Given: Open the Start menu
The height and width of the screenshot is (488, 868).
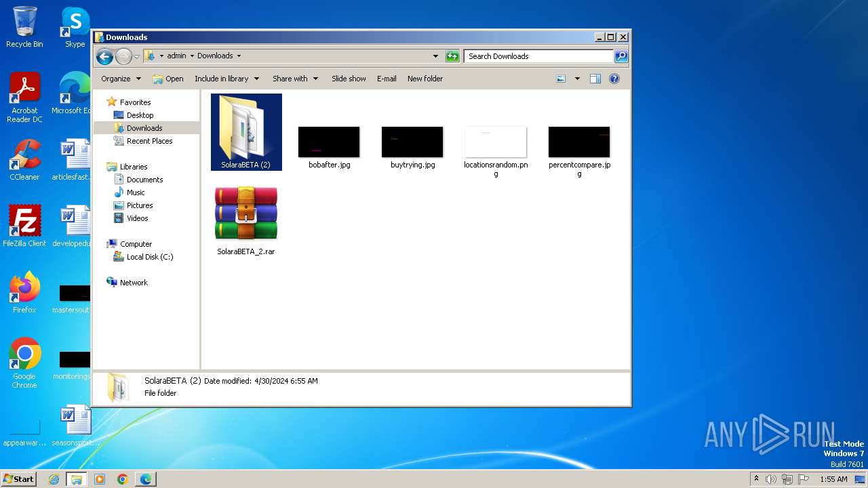Looking at the screenshot, I should pyautogui.click(x=18, y=479).
